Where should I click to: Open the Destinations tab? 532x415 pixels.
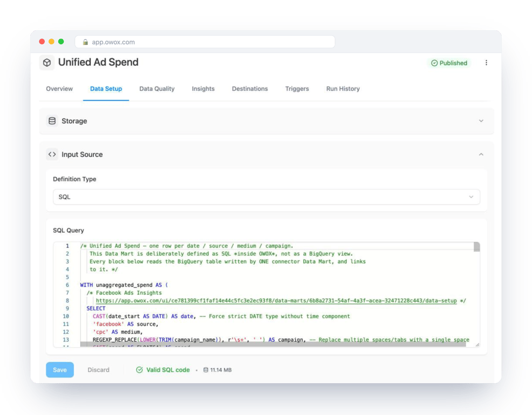[x=250, y=89]
